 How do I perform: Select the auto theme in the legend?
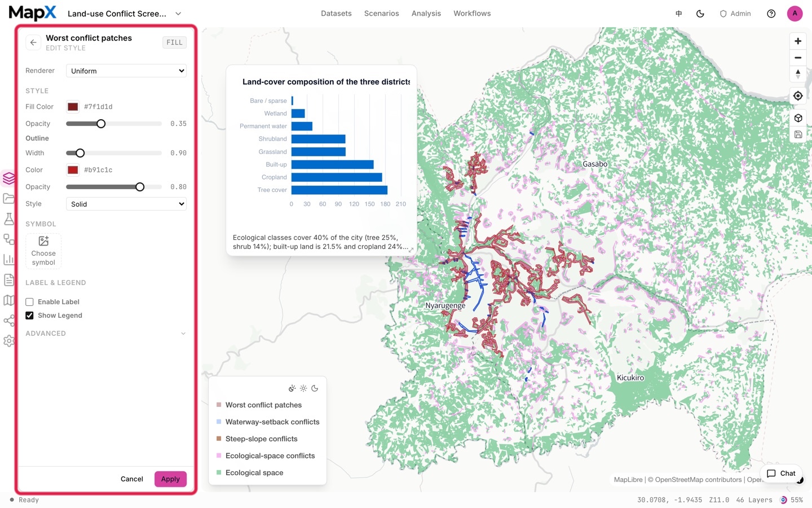(292, 388)
